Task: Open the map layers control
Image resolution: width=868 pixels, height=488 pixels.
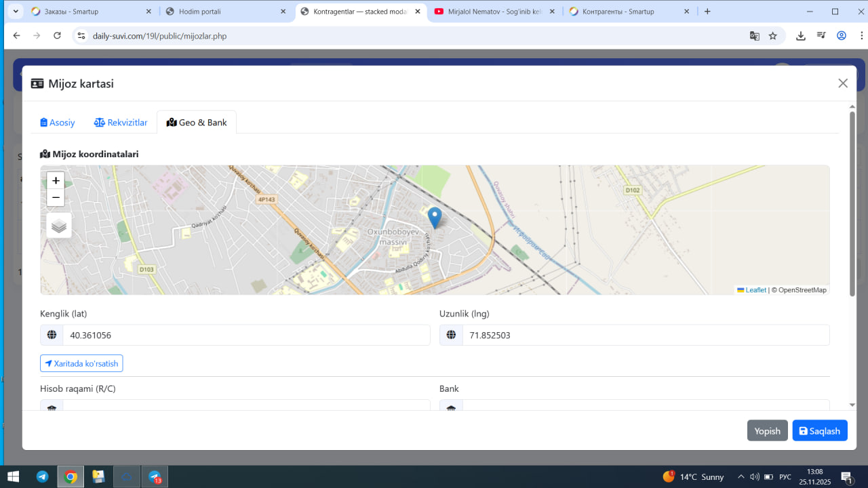Action: tap(59, 226)
